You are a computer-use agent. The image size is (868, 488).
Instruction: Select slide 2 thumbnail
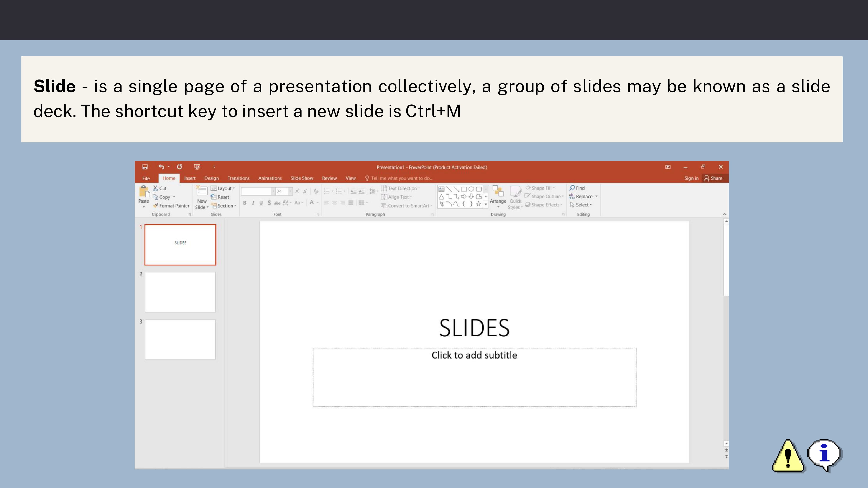click(x=180, y=292)
